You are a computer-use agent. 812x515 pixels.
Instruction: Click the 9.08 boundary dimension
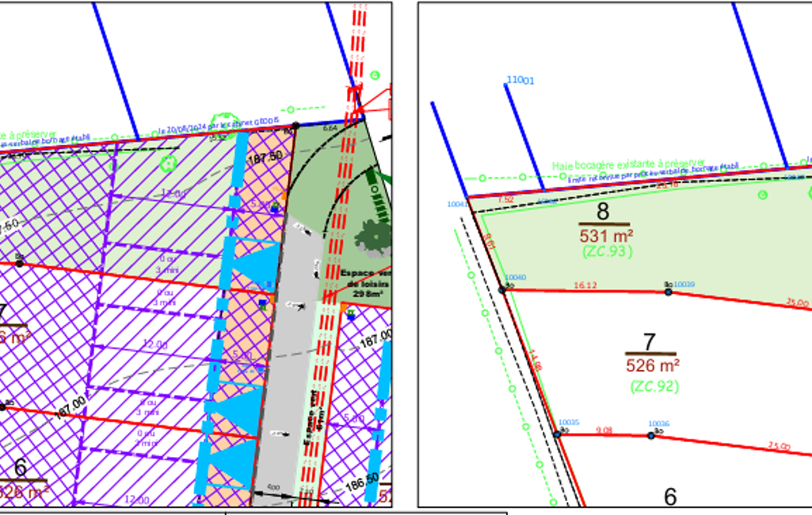(604, 430)
